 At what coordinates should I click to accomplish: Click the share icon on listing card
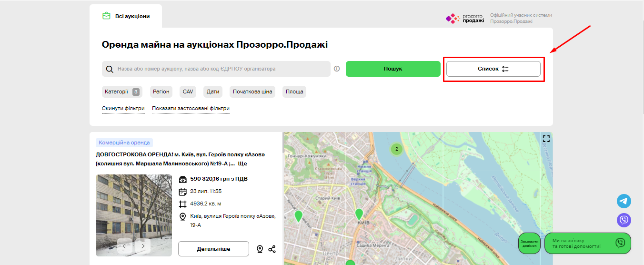click(272, 249)
